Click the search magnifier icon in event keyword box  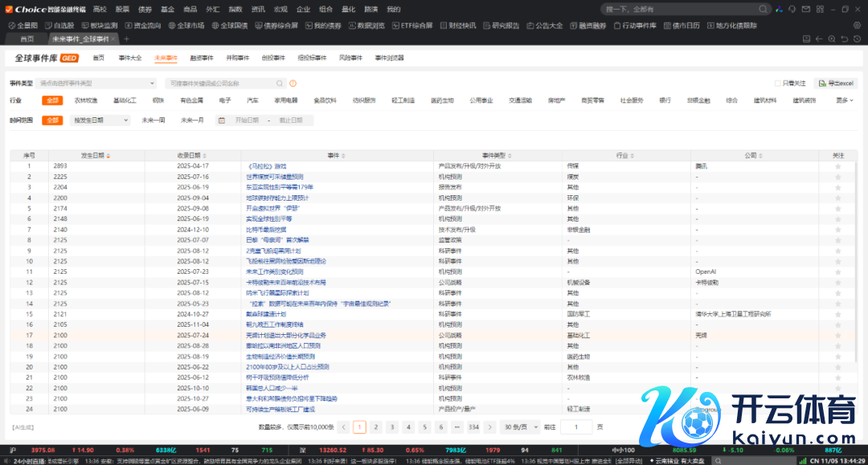coord(280,83)
